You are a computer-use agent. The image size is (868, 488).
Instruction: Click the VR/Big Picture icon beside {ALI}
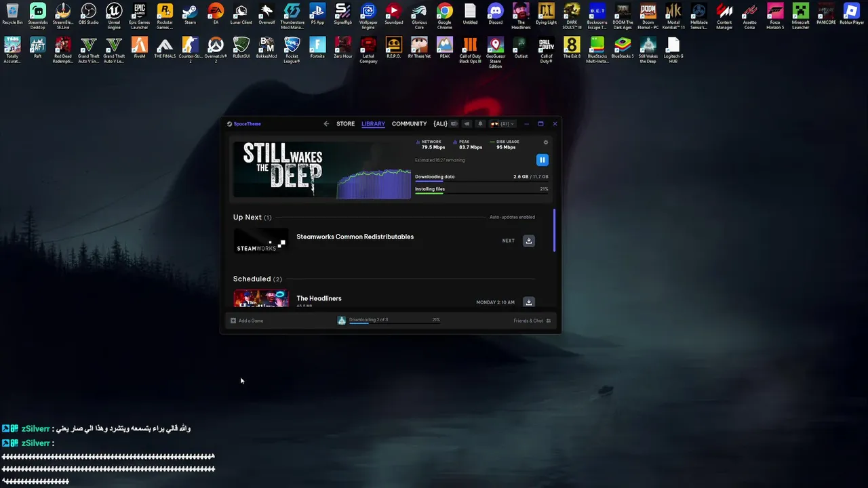click(x=454, y=124)
